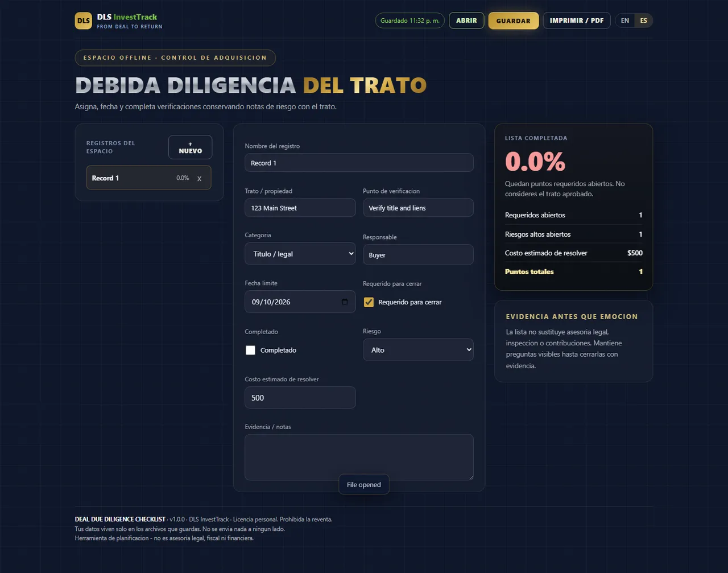
Task: Click the Evidencia / notas text area
Action: point(359,457)
